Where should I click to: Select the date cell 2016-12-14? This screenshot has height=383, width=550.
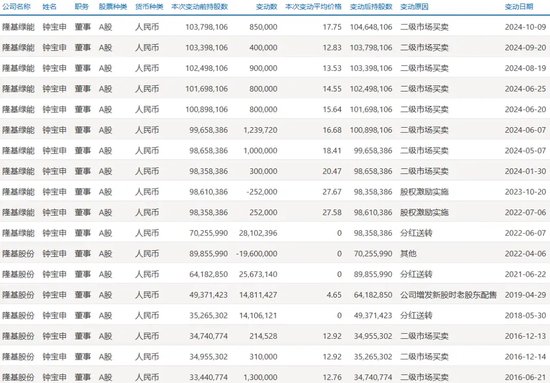click(x=525, y=357)
